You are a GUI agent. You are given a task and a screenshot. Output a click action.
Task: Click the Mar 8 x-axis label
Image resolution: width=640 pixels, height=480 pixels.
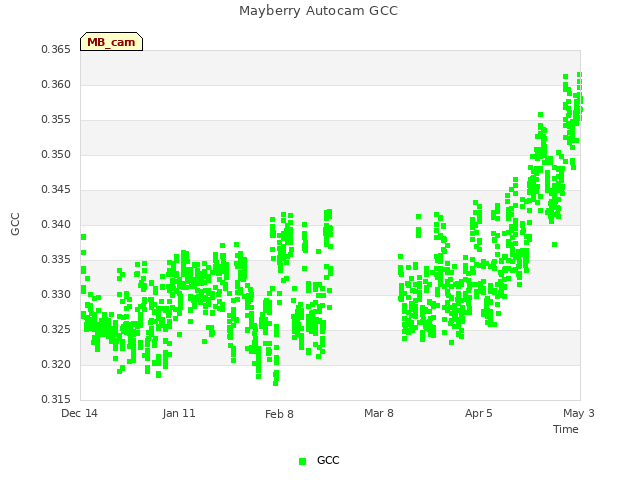[379, 413]
